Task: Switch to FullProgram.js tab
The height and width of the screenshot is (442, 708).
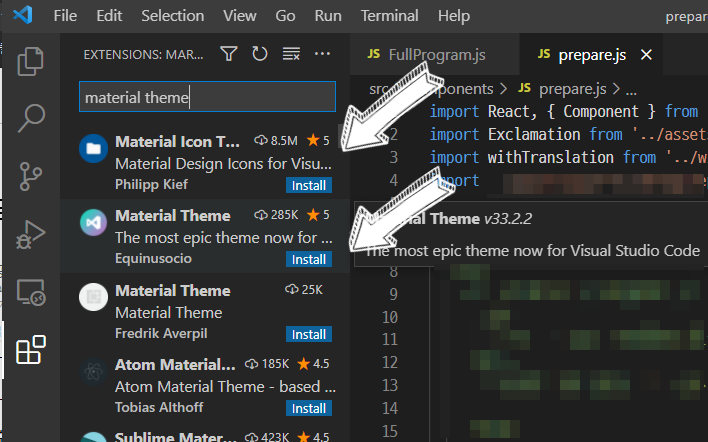Action: (x=434, y=54)
